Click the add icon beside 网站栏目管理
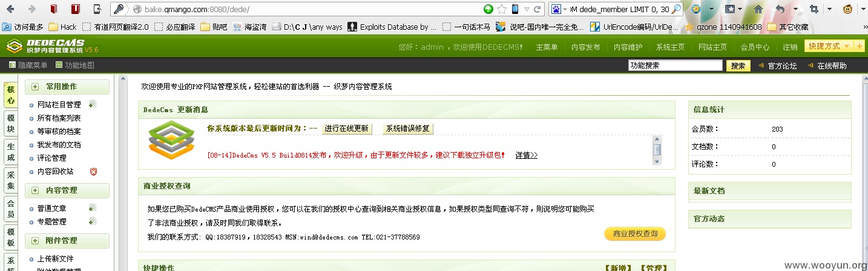Screen dimensions: 868x271 [92, 104]
